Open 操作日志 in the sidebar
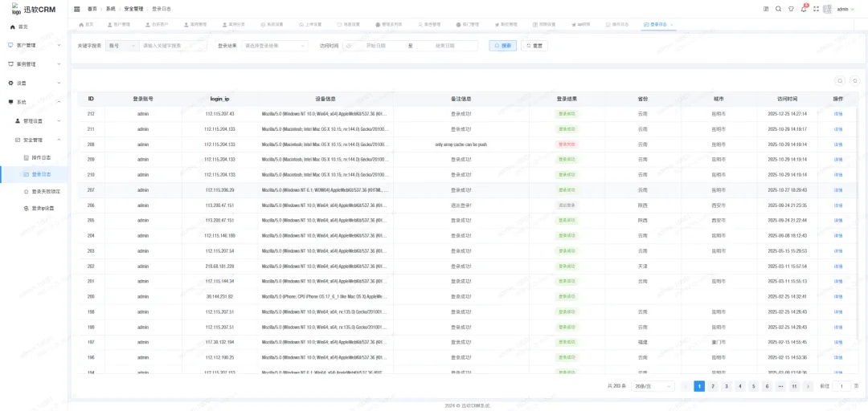Screen dimensions: 868x411 40,157
